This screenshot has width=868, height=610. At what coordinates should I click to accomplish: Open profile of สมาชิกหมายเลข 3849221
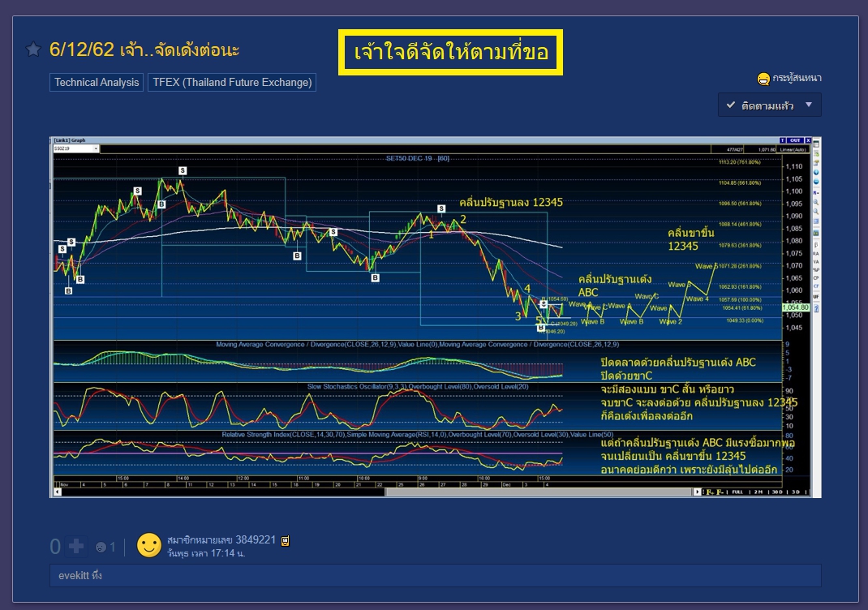(221, 539)
